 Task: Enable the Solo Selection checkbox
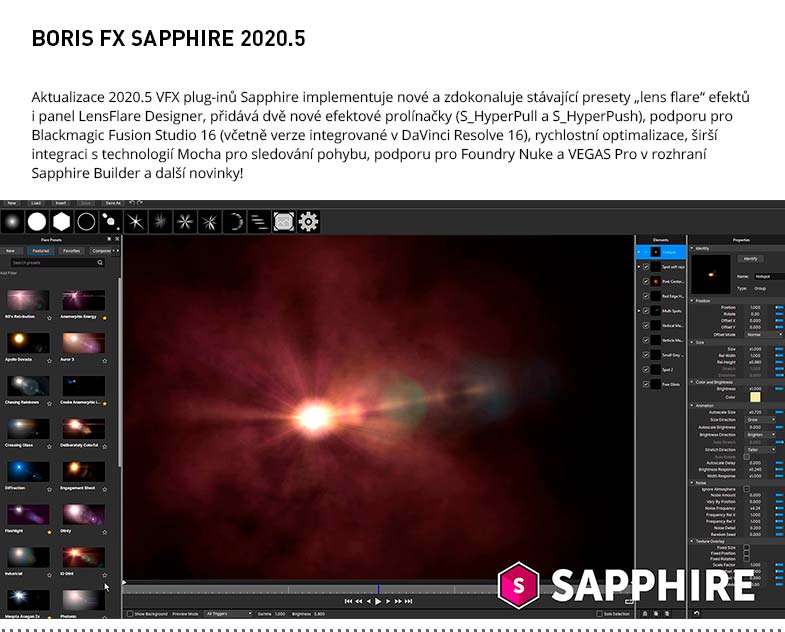tap(599, 613)
